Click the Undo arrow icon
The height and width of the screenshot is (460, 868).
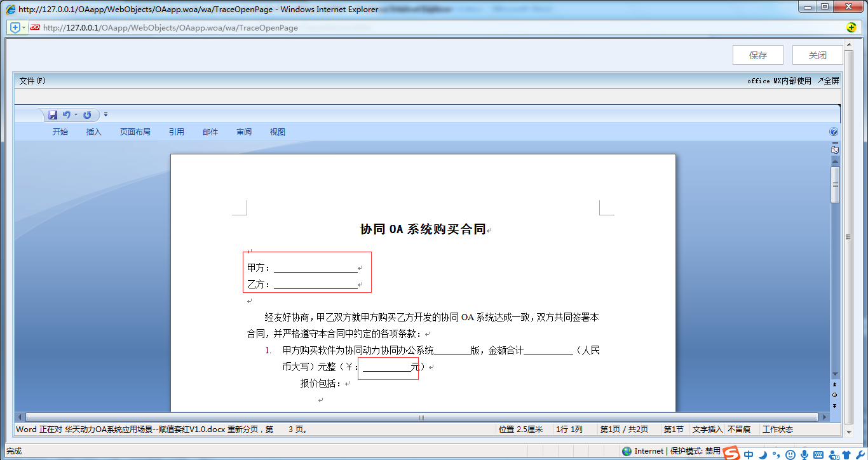coord(66,115)
